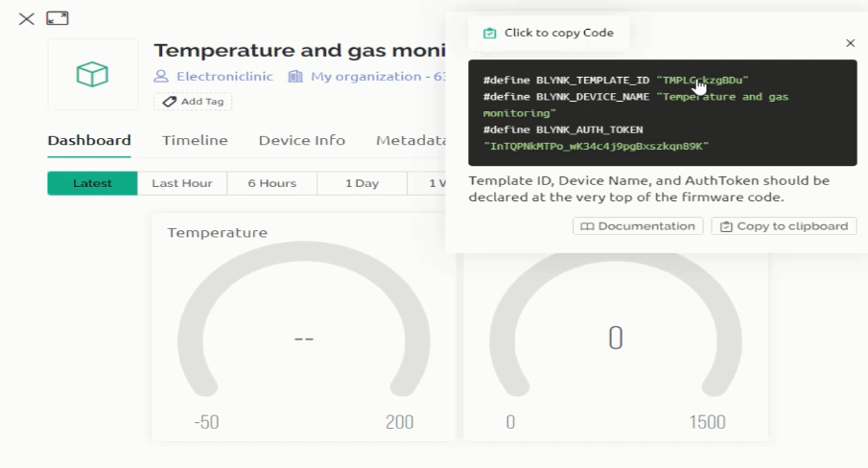
Task: Click the BLYNK_DEVICE_NAME code line
Action: click(636, 105)
